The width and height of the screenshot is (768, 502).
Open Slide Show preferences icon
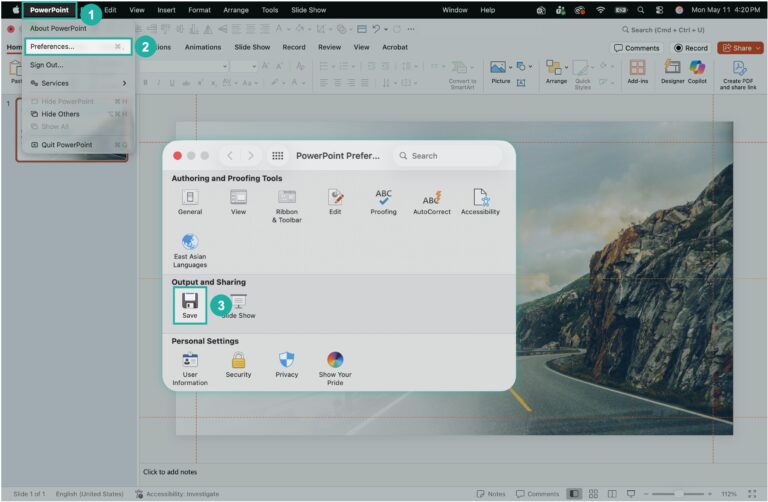239,306
